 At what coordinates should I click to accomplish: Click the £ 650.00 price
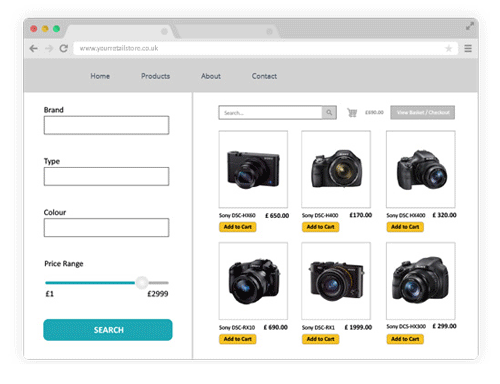[277, 216]
